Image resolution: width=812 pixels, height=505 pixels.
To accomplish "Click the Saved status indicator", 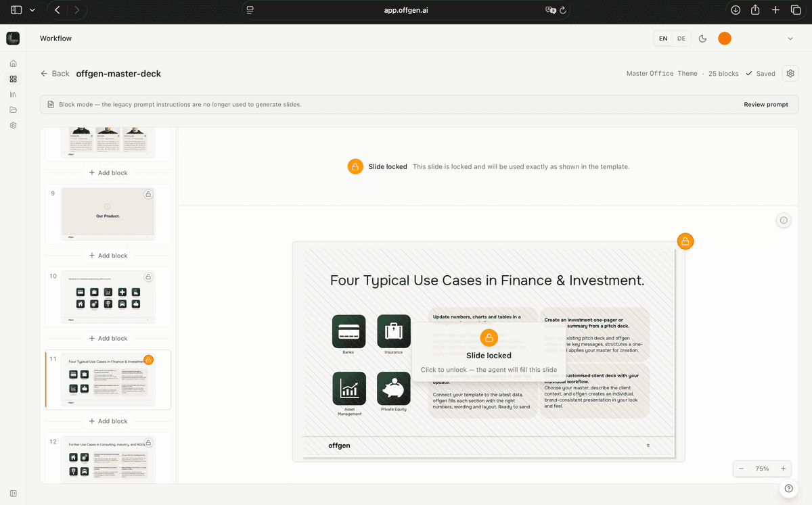I will point(761,74).
